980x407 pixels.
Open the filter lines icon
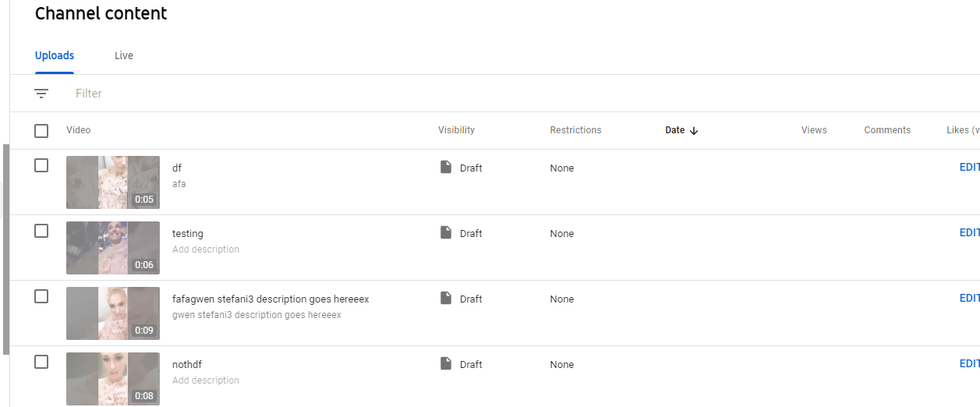[x=41, y=94]
